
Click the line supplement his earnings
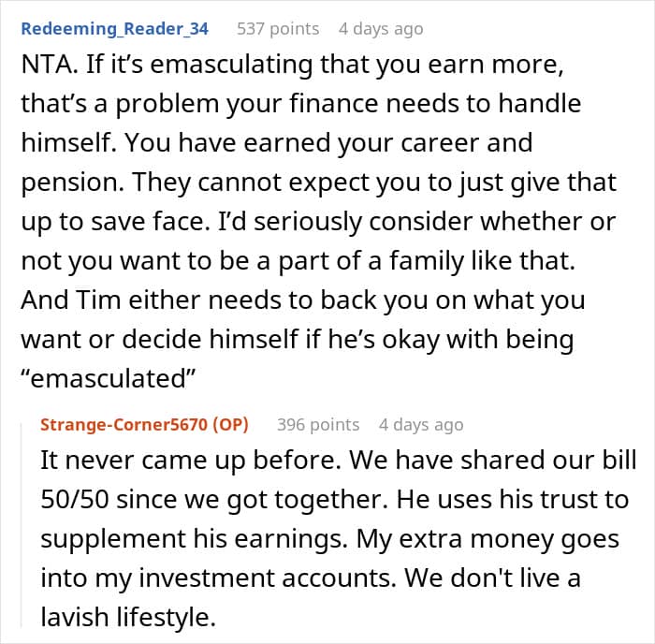[x=195, y=538]
